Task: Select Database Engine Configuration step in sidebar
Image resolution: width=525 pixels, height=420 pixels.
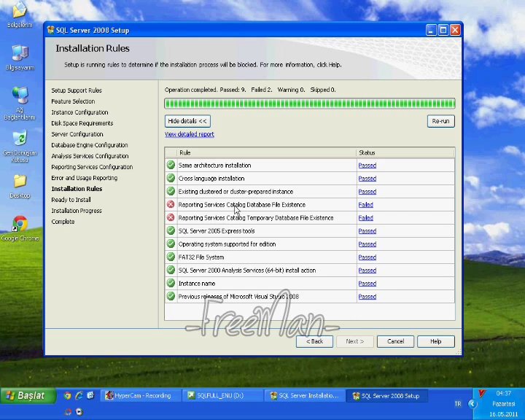Action: 90,145
